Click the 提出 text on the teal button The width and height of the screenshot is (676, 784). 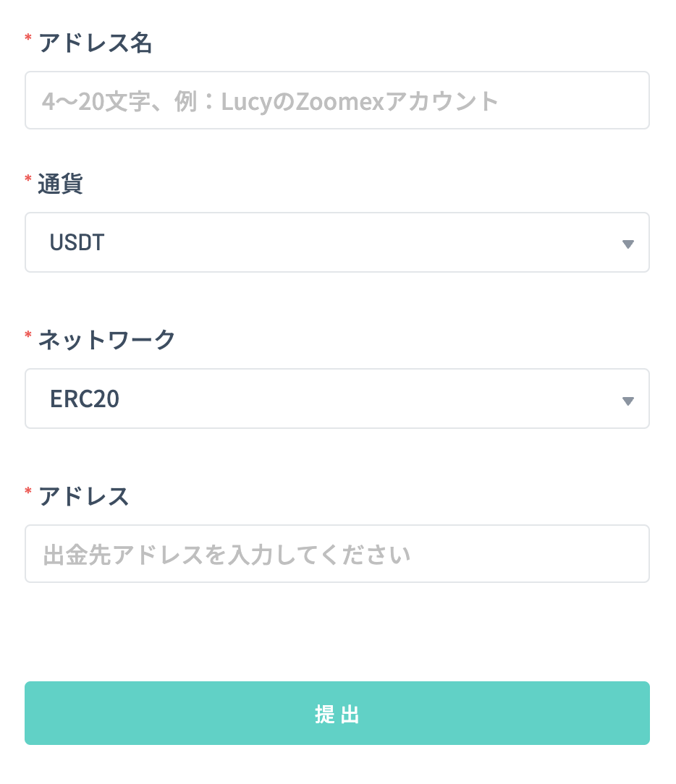pos(337,714)
